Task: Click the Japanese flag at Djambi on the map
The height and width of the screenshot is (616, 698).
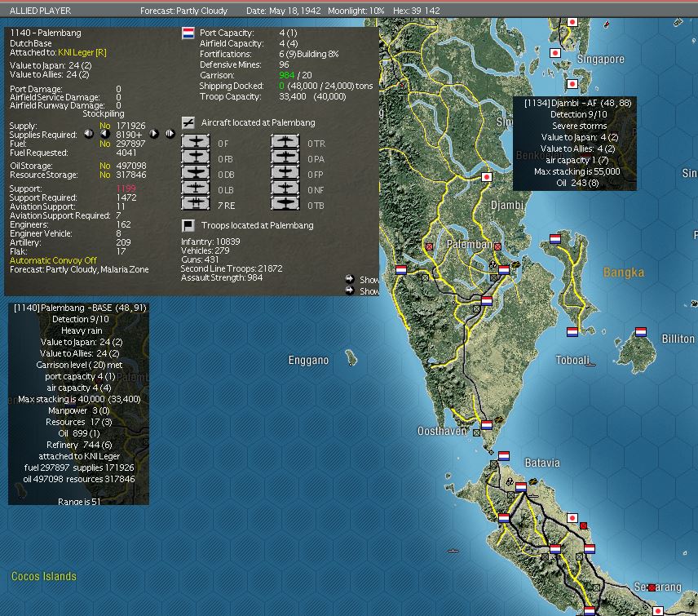Action: pos(487,177)
